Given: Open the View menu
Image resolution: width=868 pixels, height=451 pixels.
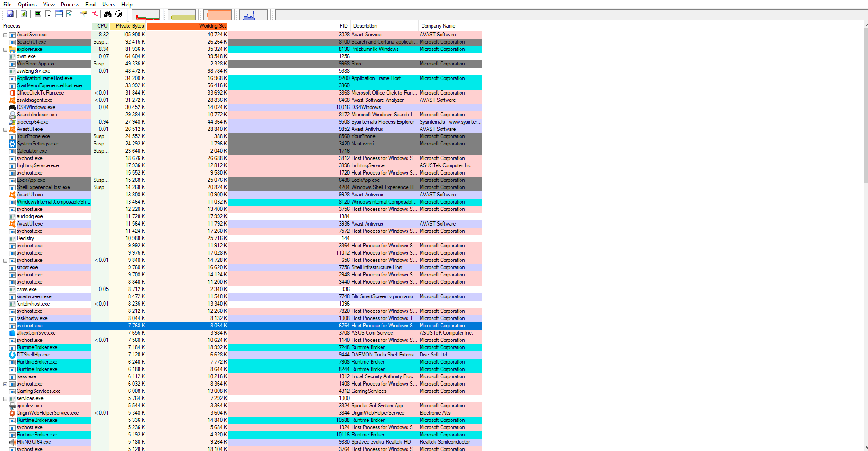Looking at the screenshot, I should point(49,5).
